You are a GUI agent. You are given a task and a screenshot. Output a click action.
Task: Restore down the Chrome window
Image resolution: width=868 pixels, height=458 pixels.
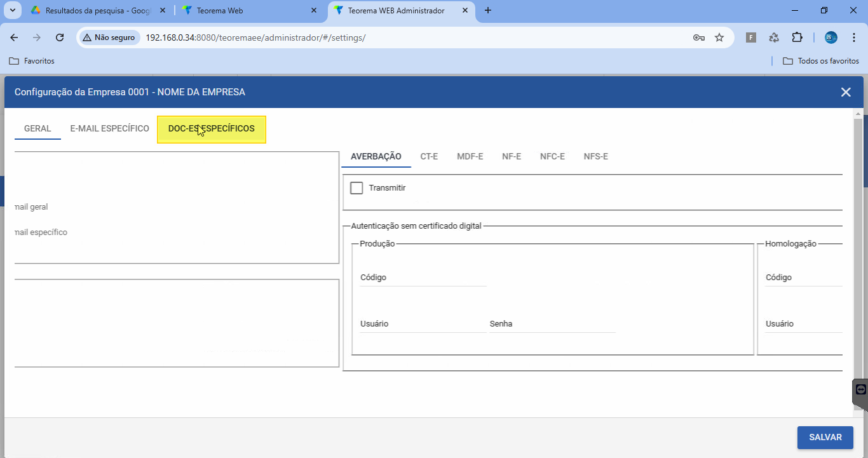tap(824, 10)
